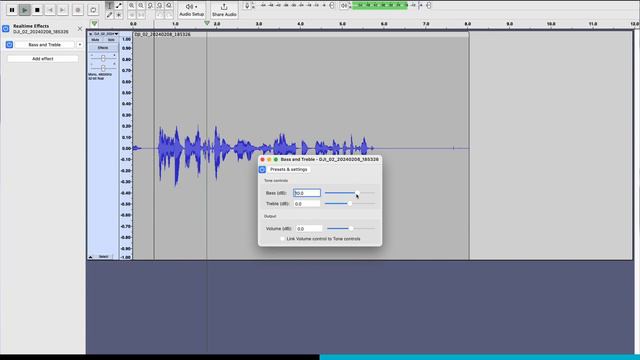Click the Redo arrow icon
640x360 pixels.
[169, 15]
